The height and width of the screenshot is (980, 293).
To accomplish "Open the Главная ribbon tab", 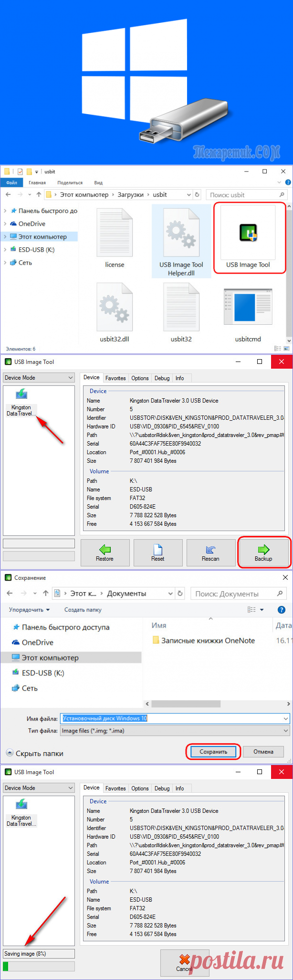I will 37,182.
